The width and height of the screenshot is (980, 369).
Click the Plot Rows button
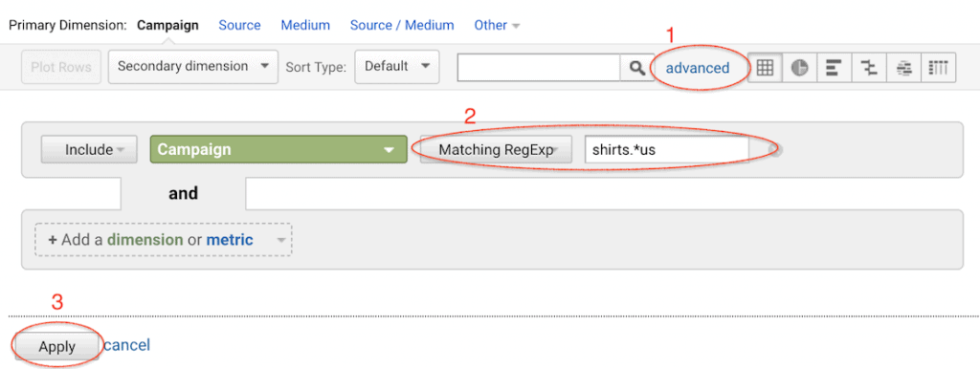[61, 67]
